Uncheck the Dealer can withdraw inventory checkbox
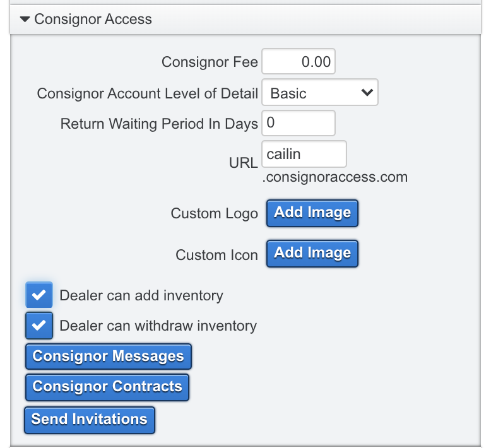 [39, 326]
